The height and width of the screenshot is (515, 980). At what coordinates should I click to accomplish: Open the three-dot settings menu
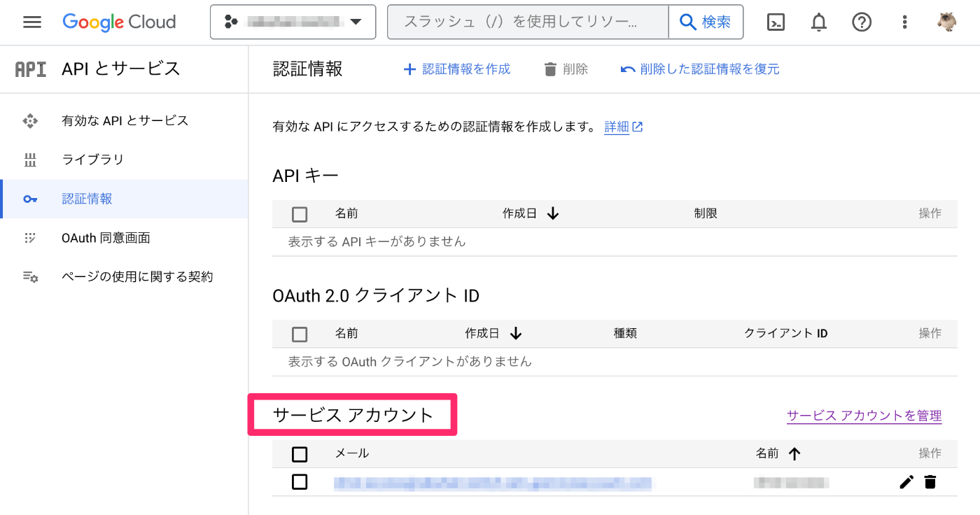tap(905, 22)
